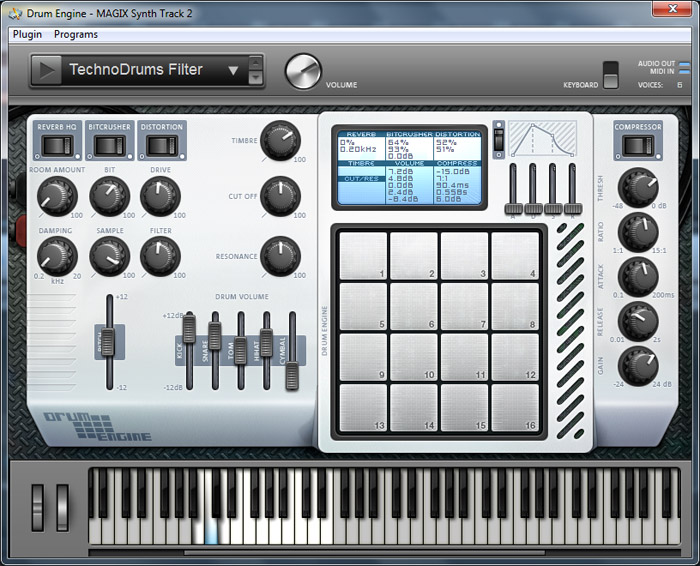Open the Plugin menu
The width and height of the screenshot is (700, 566).
pos(27,34)
